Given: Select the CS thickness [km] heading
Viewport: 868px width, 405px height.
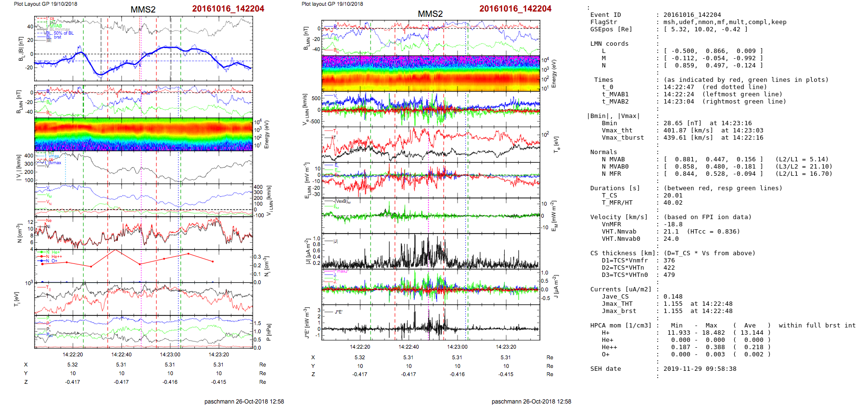Looking at the screenshot, I should pos(625,253).
